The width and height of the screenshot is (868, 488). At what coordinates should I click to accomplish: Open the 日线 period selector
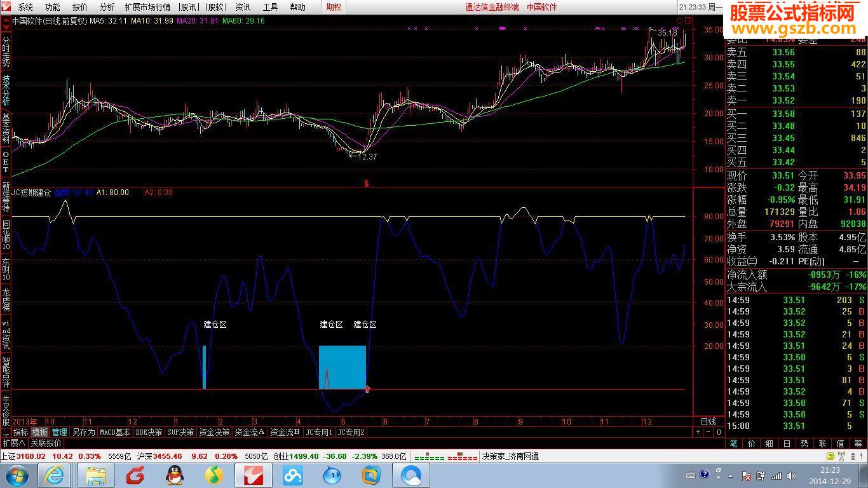point(709,421)
